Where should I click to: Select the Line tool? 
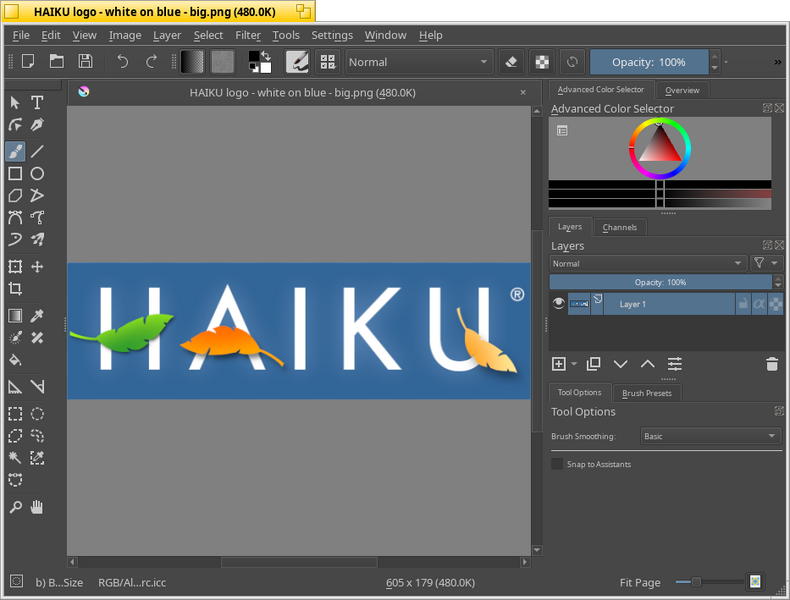37,151
